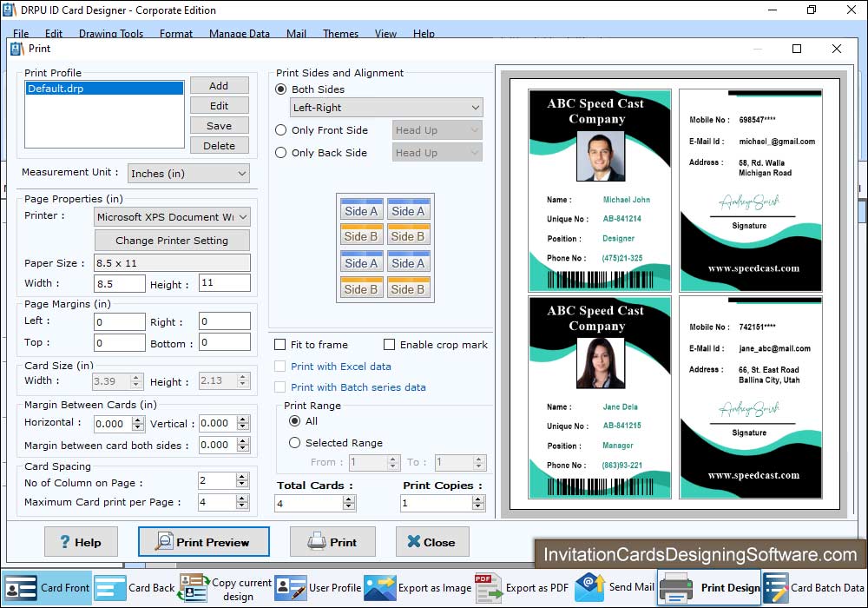The width and height of the screenshot is (868, 608).
Task: Open the Mail menu
Action: click(x=296, y=33)
